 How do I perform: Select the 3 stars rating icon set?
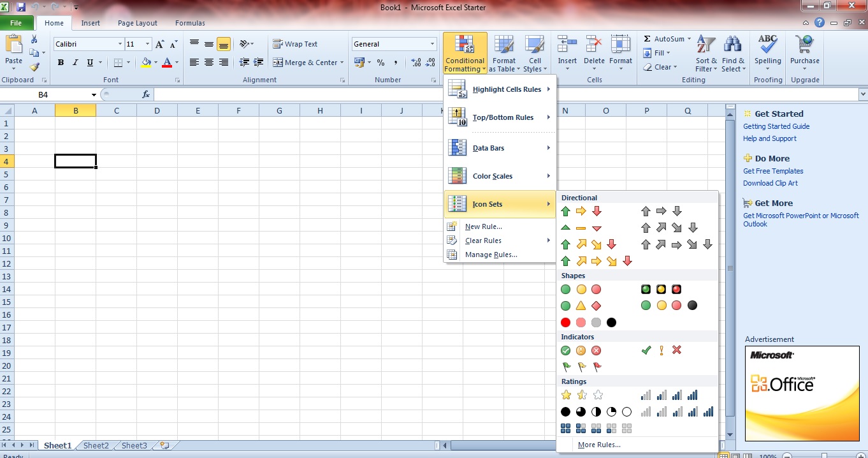[x=581, y=395]
